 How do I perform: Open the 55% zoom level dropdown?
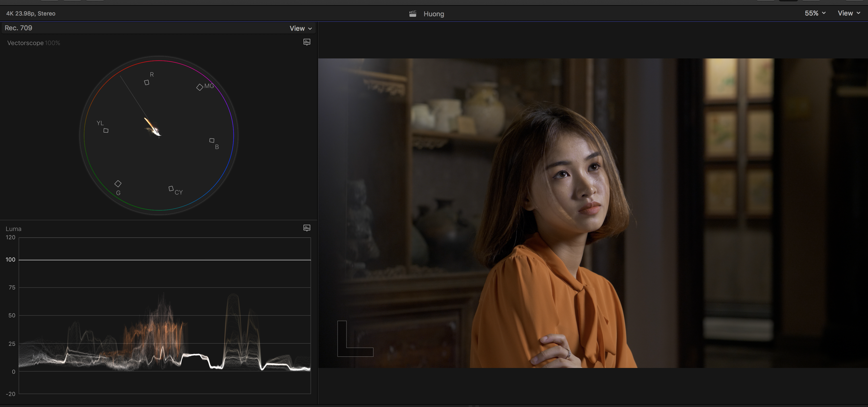(815, 13)
